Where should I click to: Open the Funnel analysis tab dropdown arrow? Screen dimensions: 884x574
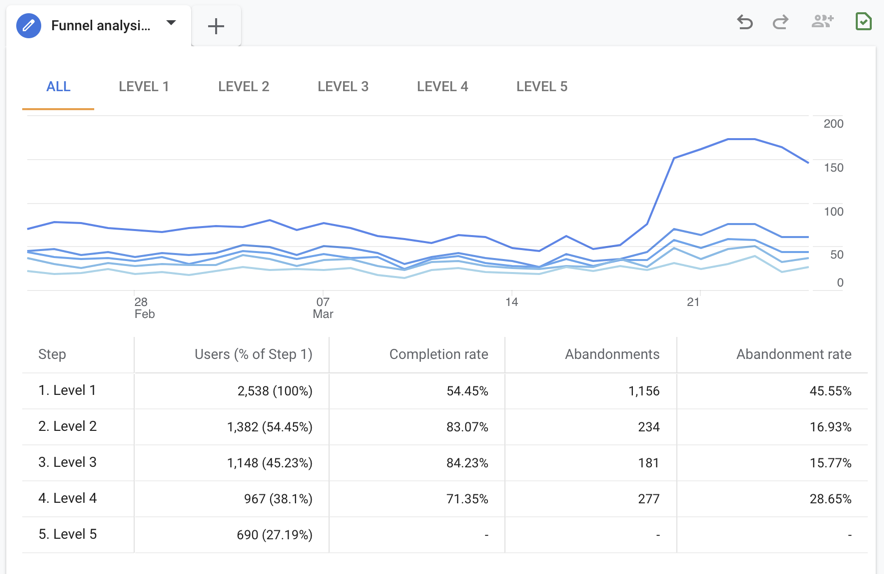click(x=171, y=23)
